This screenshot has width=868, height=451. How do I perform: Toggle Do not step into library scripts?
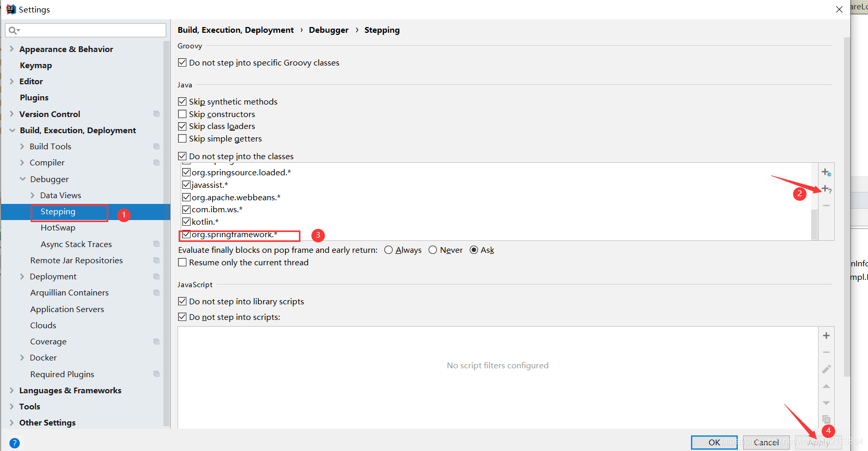click(x=182, y=301)
